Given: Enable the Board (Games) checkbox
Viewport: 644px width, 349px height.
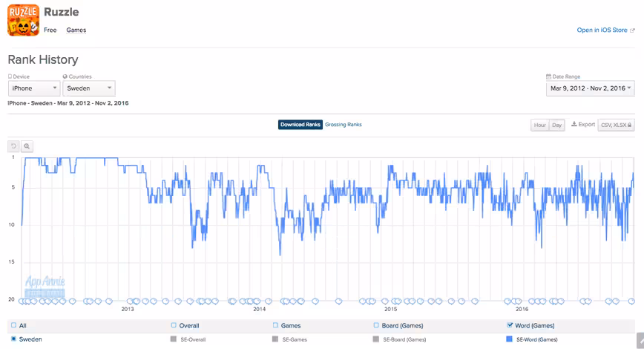Looking at the screenshot, I should (x=376, y=325).
